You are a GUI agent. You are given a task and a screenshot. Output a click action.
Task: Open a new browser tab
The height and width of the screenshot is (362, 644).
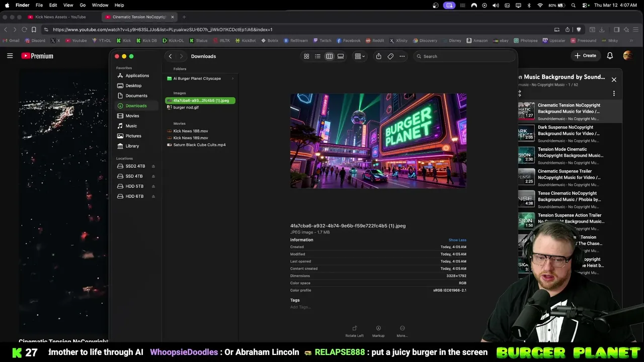click(x=184, y=17)
